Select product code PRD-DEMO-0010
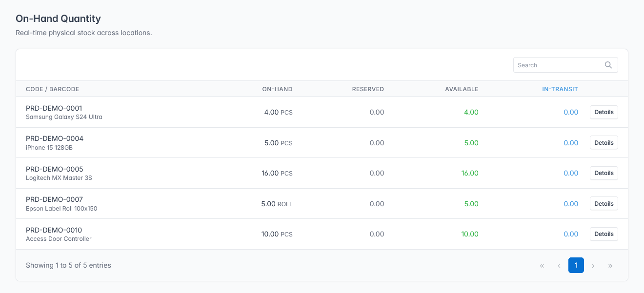 click(x=54, y=230)
